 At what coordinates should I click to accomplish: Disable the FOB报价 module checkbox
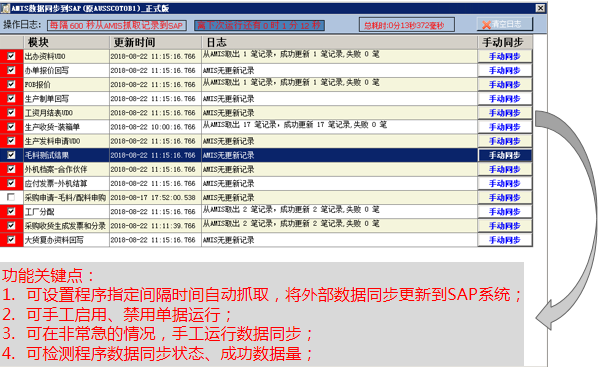(11, 84)
